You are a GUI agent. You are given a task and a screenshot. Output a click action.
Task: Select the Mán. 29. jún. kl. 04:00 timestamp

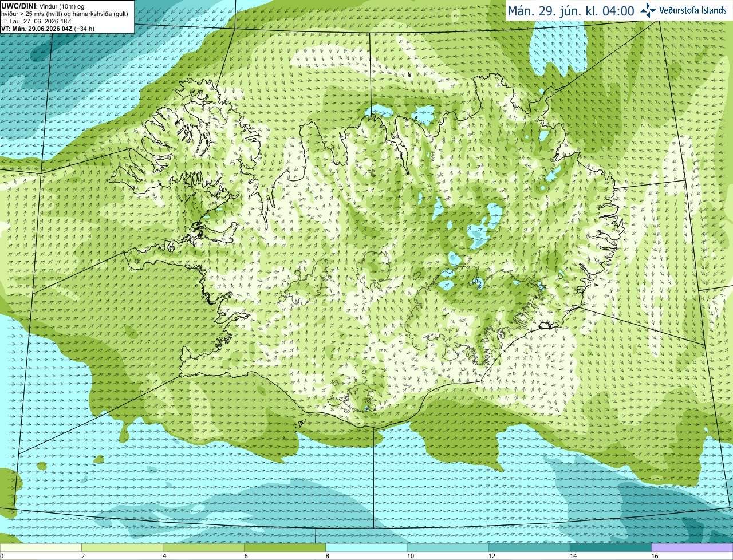(571, 11)
